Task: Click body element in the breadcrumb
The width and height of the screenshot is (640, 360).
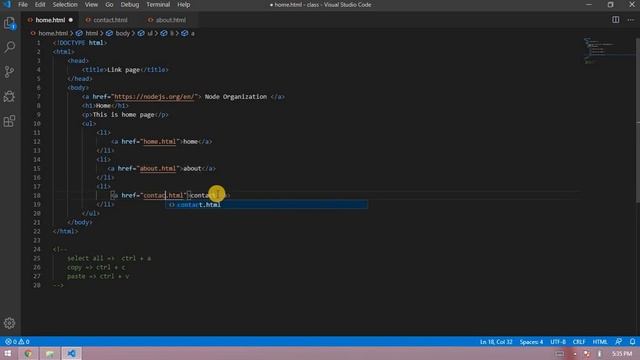Action: coord(122,33)
